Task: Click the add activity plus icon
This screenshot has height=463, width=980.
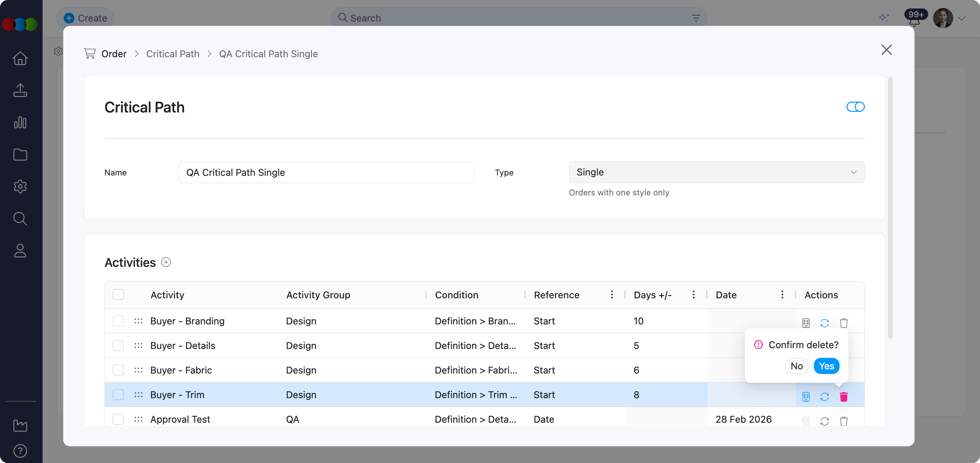Action: coord(166,262)
